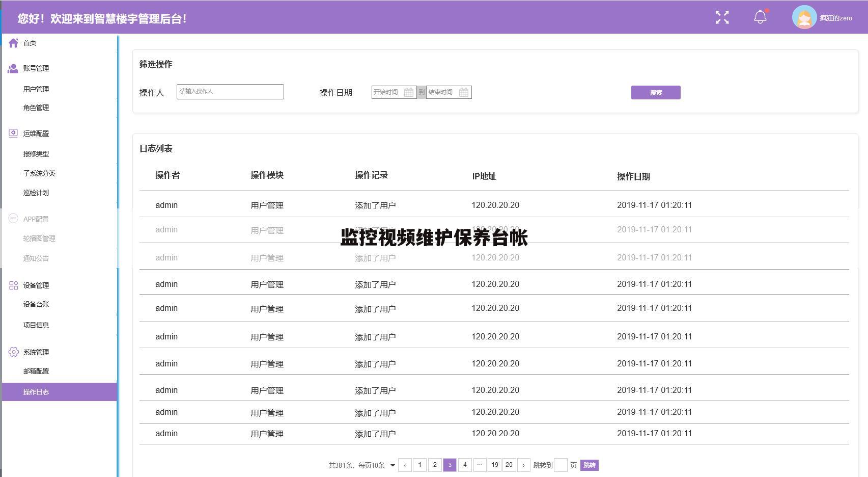This screenshot has height=477, width=868.
Task: Open 设备台账 menu item
Action: [36, 304]
